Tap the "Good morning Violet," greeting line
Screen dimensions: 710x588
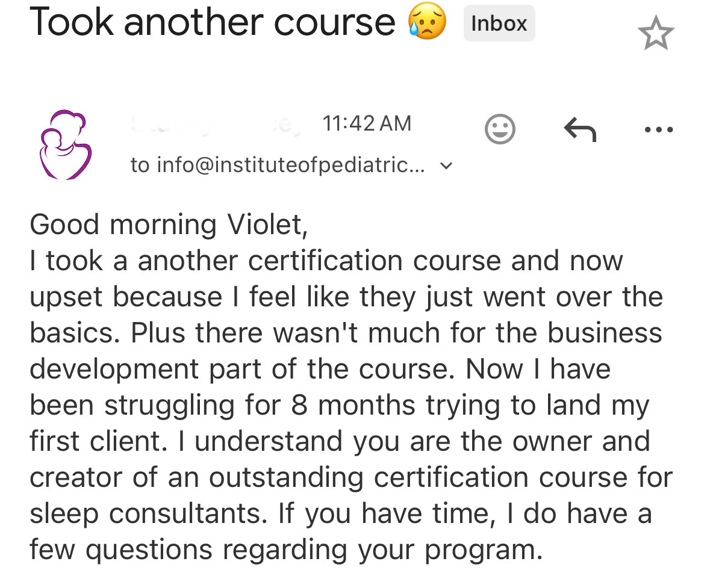[169, 224]
